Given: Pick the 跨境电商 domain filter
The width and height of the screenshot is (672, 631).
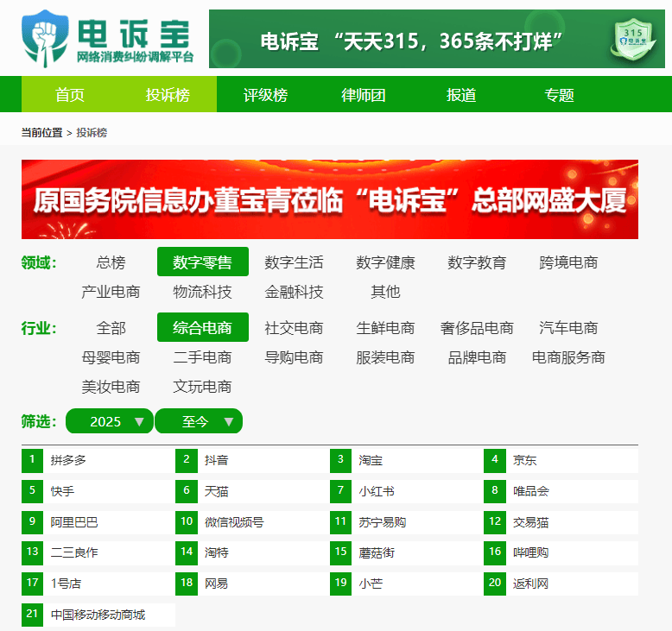Looking at the screenshot, I should [x=568, y=262].
